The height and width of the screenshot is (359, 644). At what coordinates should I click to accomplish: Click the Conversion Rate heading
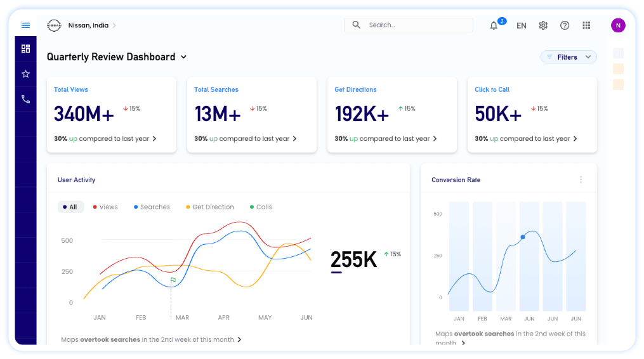tap(456, 180)
